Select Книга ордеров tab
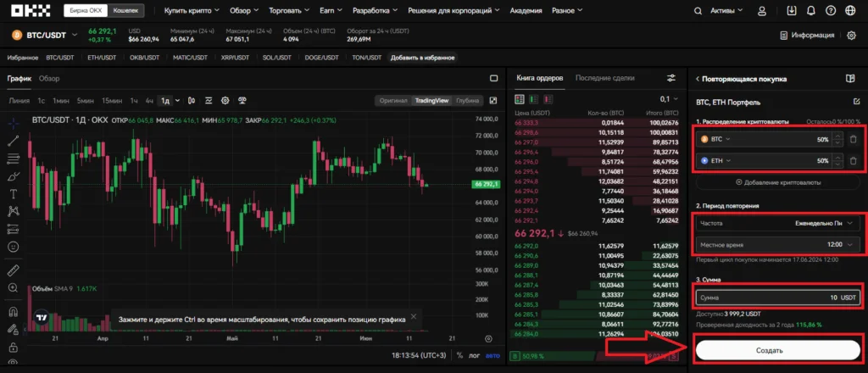The width and height of the screenshot is (868, 373). pyautogui.click(x=540, y=78)
